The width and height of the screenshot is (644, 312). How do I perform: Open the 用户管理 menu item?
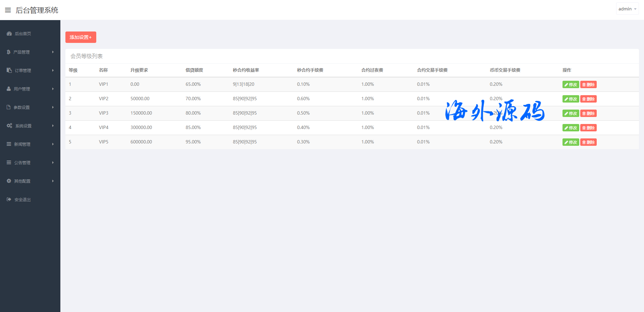pos(22,89)
